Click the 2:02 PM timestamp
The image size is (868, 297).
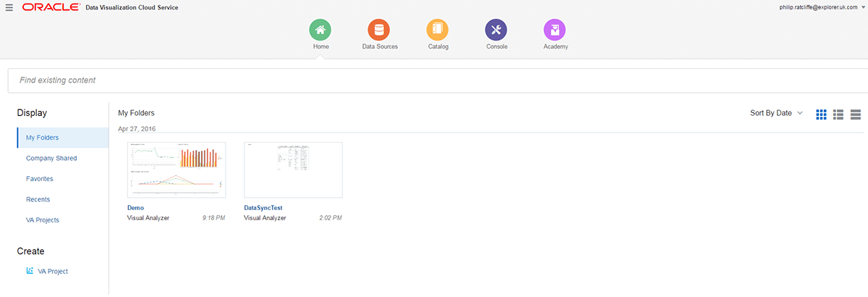(331, 217)
